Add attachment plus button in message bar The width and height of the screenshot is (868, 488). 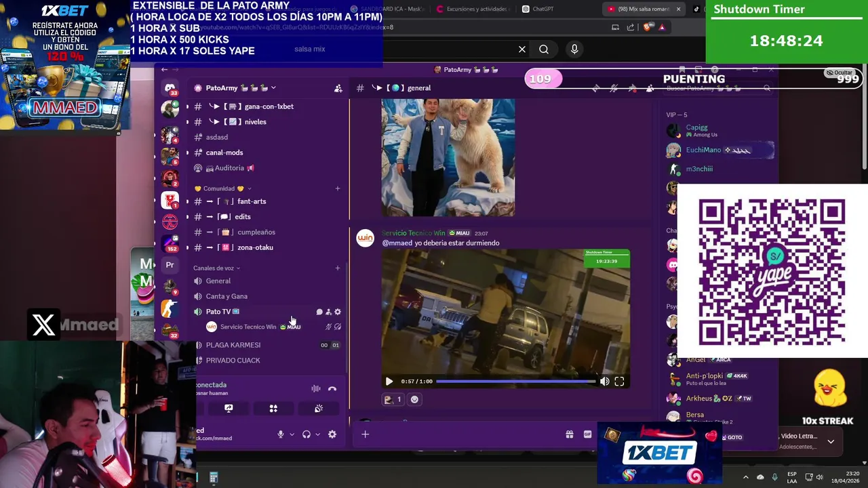pos(365,434)
